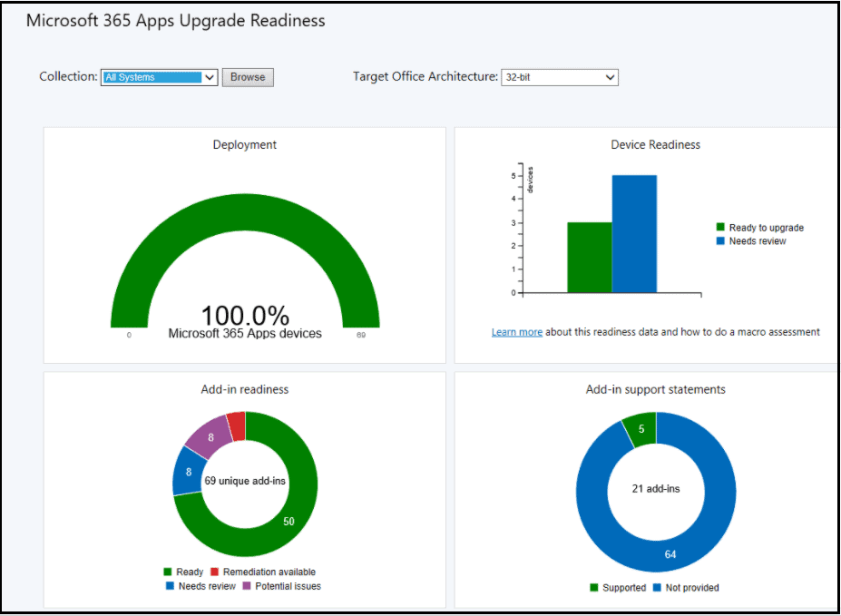841x616 pixels.
Task: Click the 'Remediation available' legend text
Action: coord(269,572)
